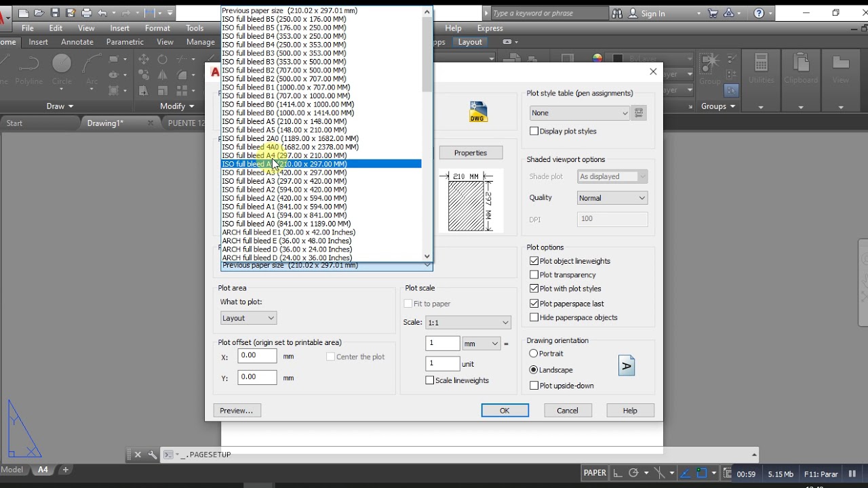Image resolution: width=868 pixels, height=488 pixels.
Task: Expand the Modify panel dropdown
Action: [177, 106]
